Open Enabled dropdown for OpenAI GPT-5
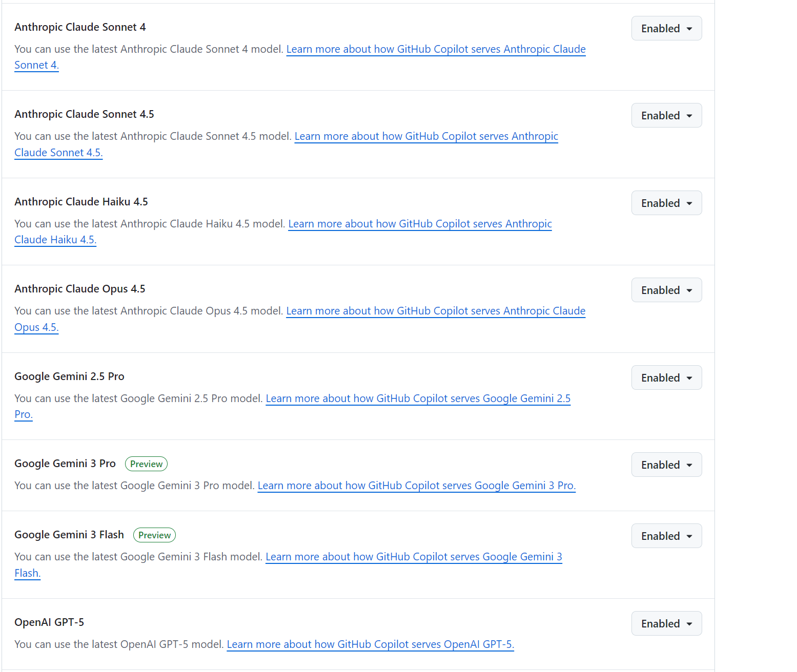797x672 pixels. pyautogui.click(x=666, y=623)
